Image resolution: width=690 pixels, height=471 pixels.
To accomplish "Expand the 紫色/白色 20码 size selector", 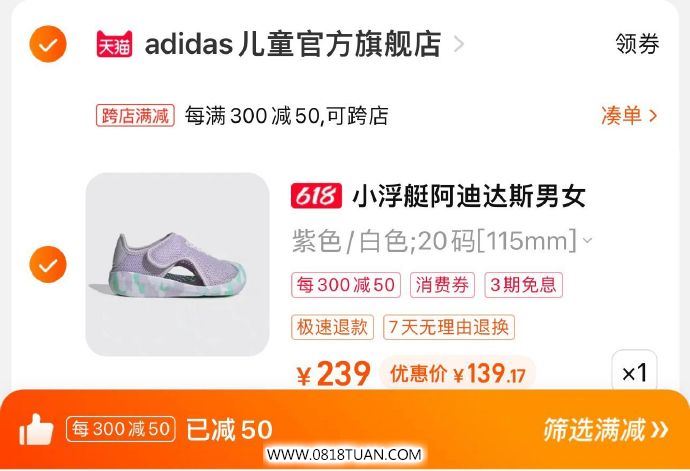I will (x=442, y=241).
